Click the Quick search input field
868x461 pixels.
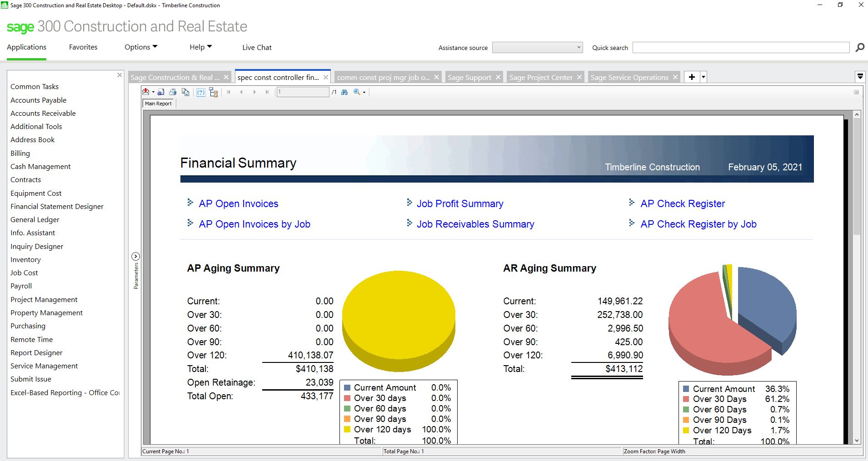pyautogui.click(x=741, y=48)
